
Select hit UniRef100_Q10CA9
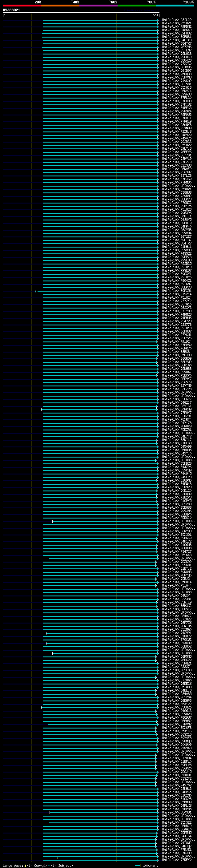click(x=176, y=81)
